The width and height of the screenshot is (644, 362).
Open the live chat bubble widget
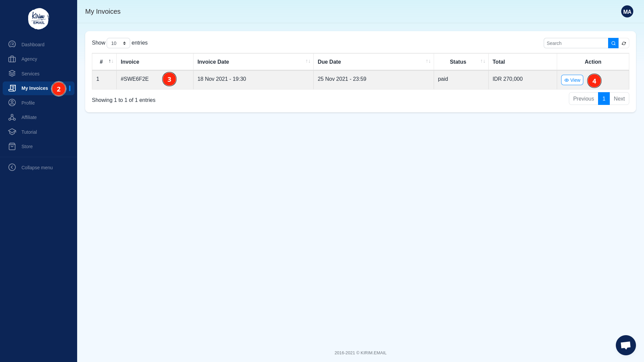tap(626, 345)
